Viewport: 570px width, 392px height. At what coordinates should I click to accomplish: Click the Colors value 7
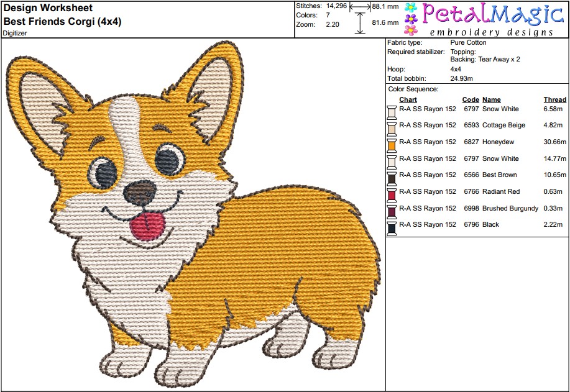point(328,16)
